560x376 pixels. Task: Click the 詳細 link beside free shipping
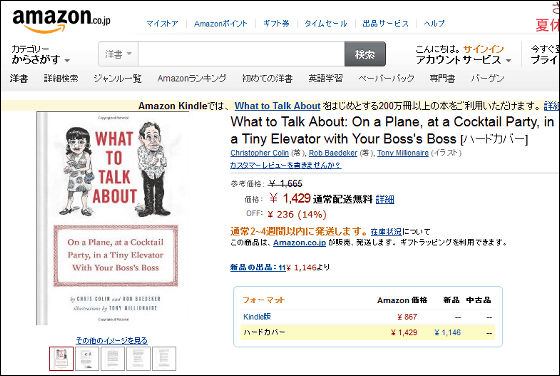coord(385,199)
